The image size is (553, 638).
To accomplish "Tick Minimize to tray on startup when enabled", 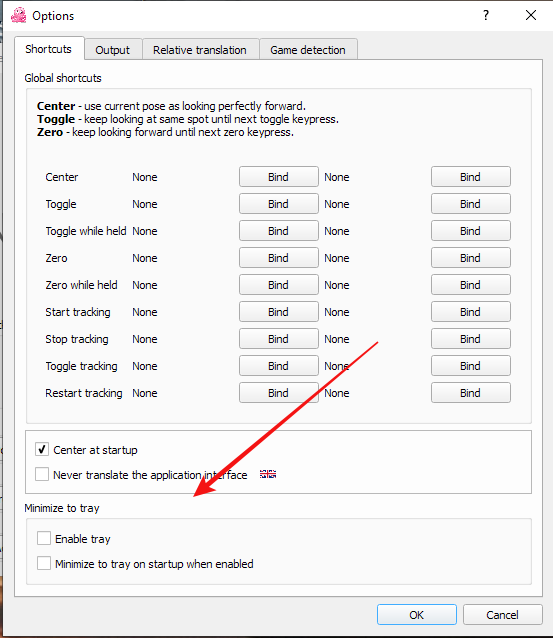I will [44, 563].
